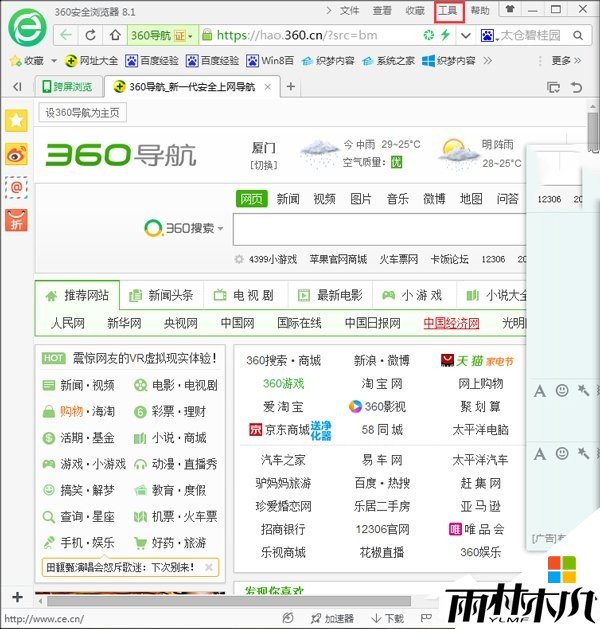Click the back navigation arrow
This screenshot has height=629, width=600.
(67, 36)
